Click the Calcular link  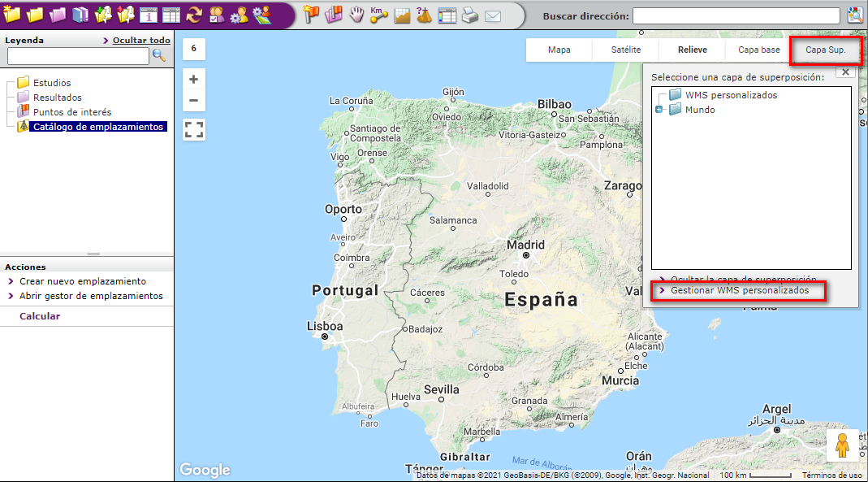click(40, 316)
